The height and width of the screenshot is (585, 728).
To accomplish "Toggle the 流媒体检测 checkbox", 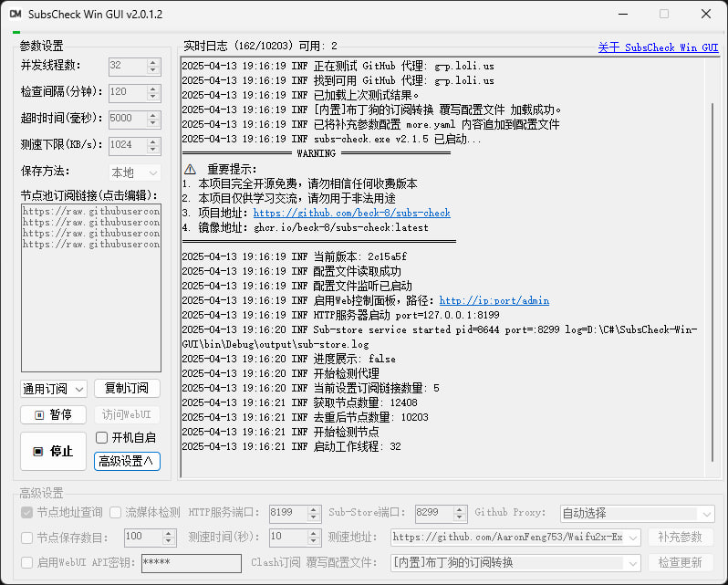I will (x=115, y=513).
